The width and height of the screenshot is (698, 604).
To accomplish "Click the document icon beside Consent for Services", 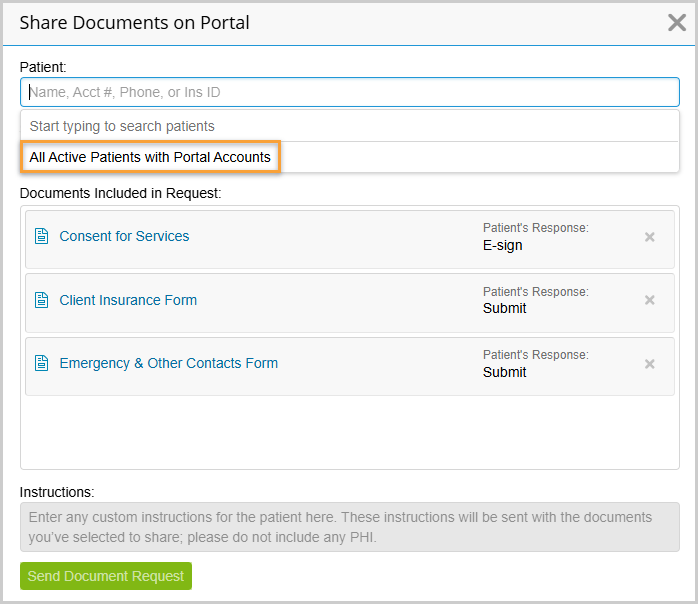I will pos(42,237).
